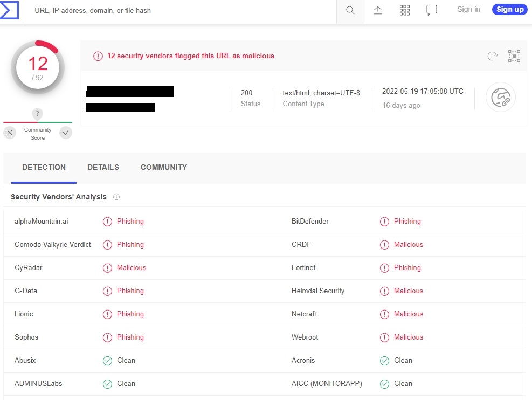Vote harmless with the check community button
This screenshot has height=400, width=532.
click(66, 133)
